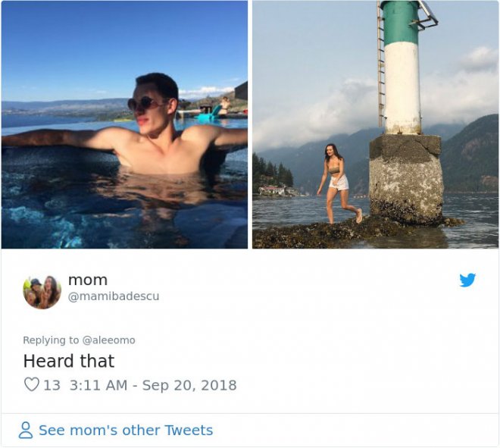500x448 pixels.
Task: Click the tweet text "Heard that"
Action: coord(69,361)
